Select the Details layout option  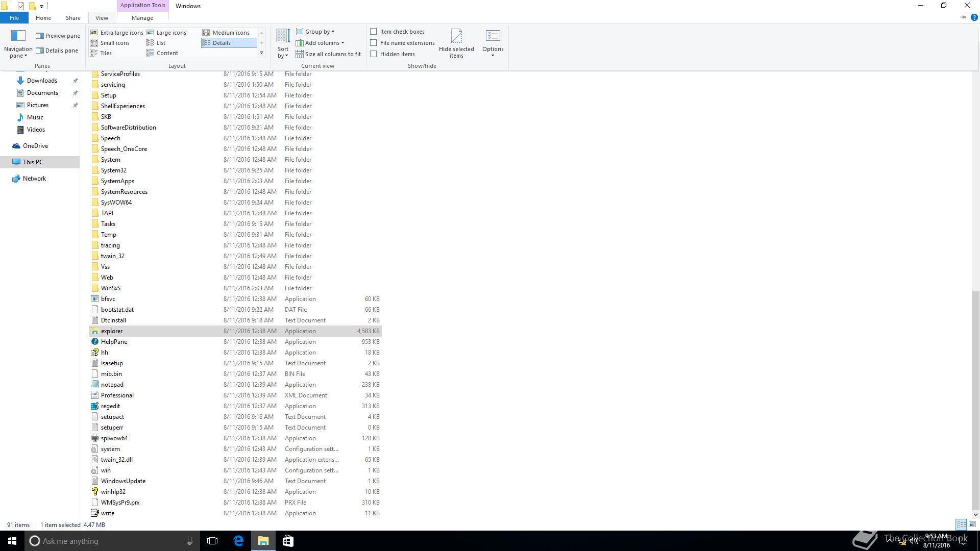(229, 43)
